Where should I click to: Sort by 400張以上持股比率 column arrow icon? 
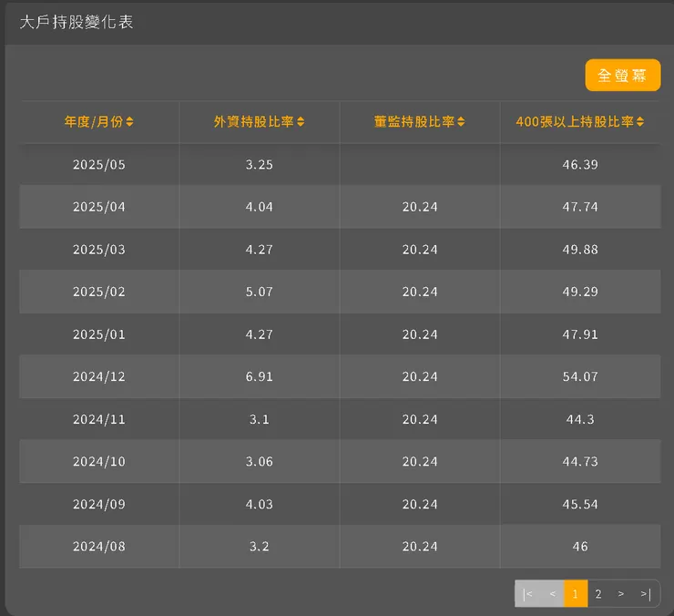(x=640, y=122)
